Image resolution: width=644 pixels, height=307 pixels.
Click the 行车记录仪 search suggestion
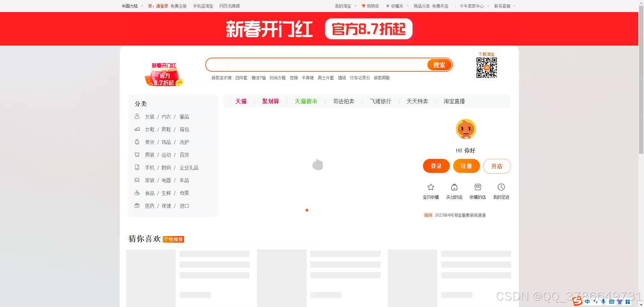360,78
